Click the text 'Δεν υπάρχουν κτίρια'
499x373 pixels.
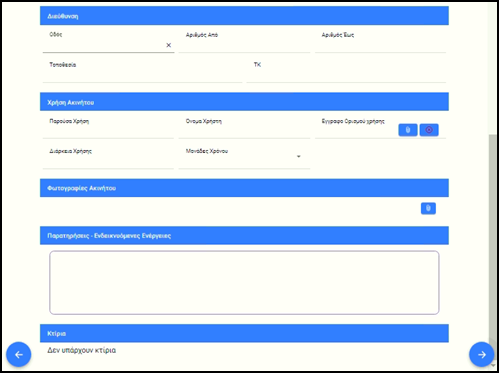[82, 350]
